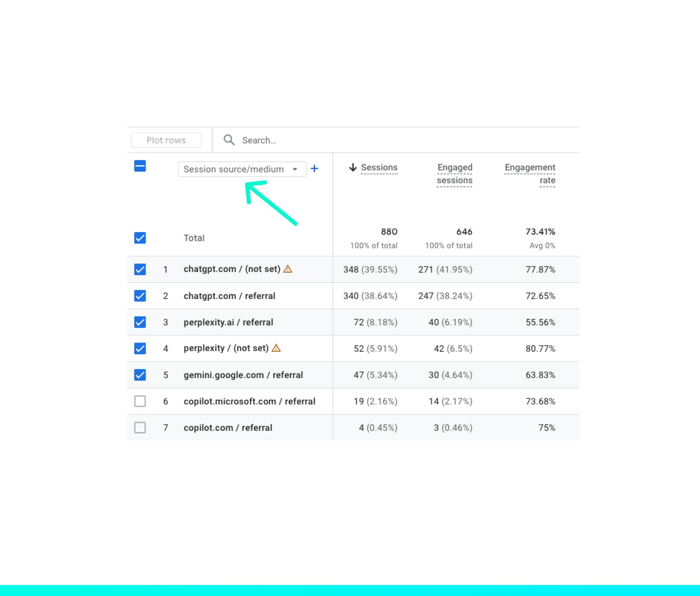Click the Sessions sort arrow icon
Viewport: 700px width, 596px height.
pos(353,167)
